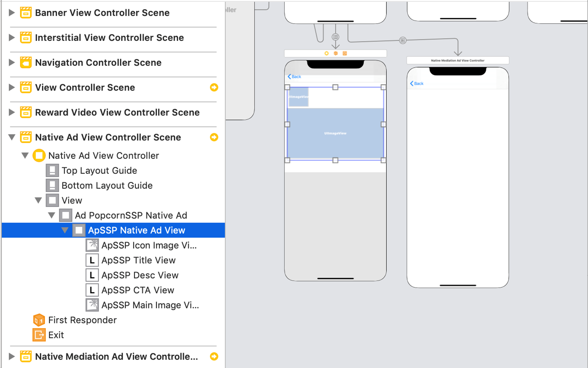This screenshot has width=588, height=368.
Task: Click the ApSSP Title View label icon
Action: coord(92,260)
